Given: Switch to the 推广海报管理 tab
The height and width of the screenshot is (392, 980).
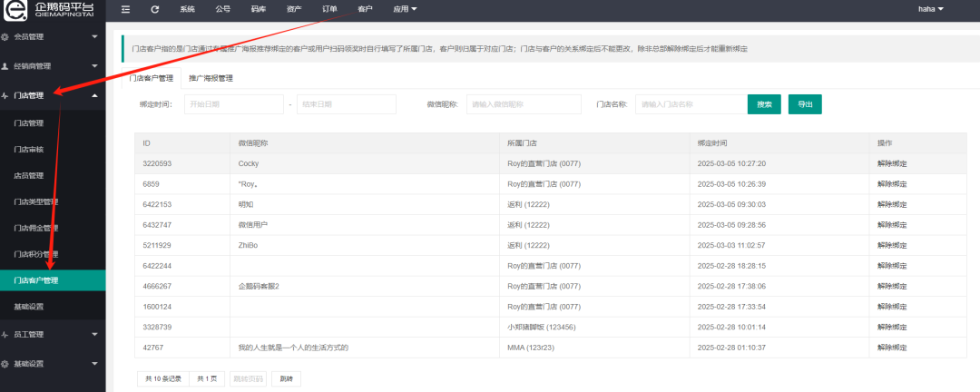Looking at the screenshot, I should pyautogui.click(x=211, y=78).
